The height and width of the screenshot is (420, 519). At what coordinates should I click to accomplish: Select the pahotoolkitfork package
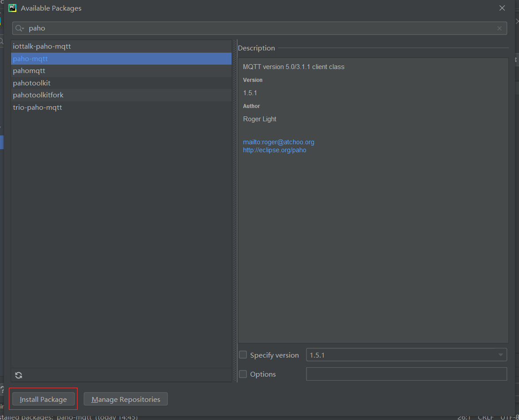[121, 95]
